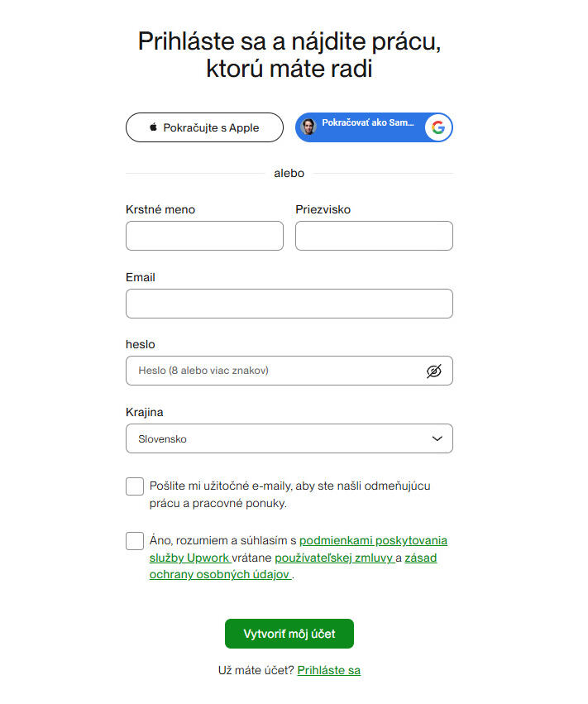Reveal the password using the crossed-eye icon
The width and height of the screenshot is (588, 704).
(x=434, y=371)
